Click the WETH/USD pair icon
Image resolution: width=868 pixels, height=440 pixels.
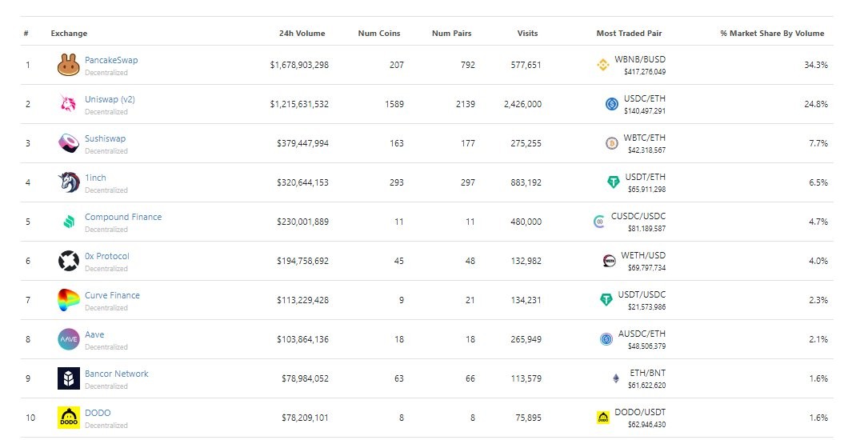coord(609,261)
